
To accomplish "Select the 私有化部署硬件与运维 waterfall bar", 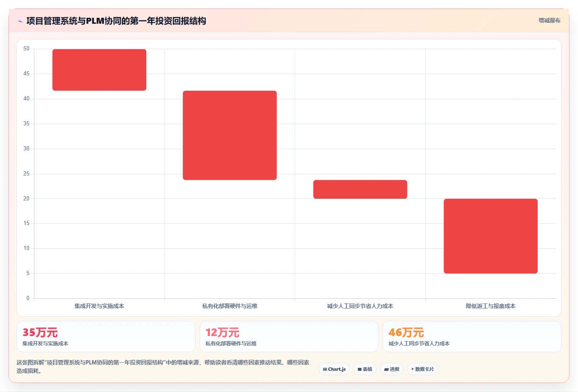I will [230, 135].
